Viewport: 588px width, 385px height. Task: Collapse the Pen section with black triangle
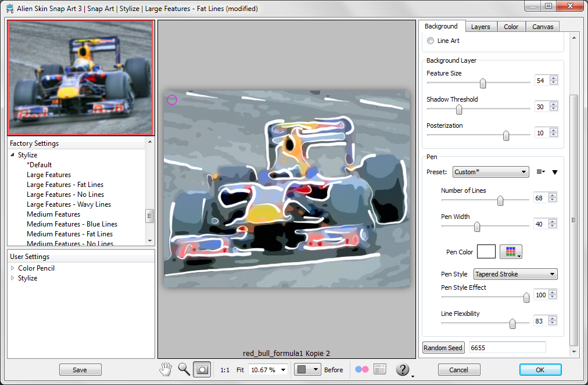(x=555, y=172)
